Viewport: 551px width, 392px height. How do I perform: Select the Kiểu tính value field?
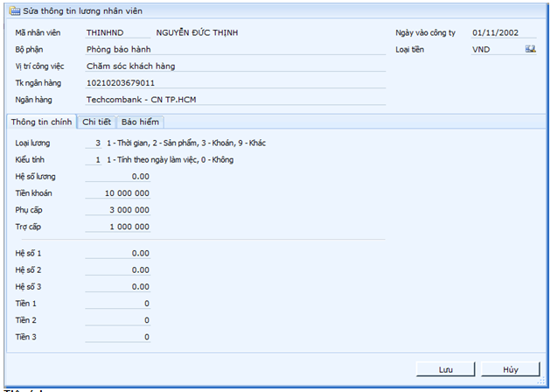(94, 160)
